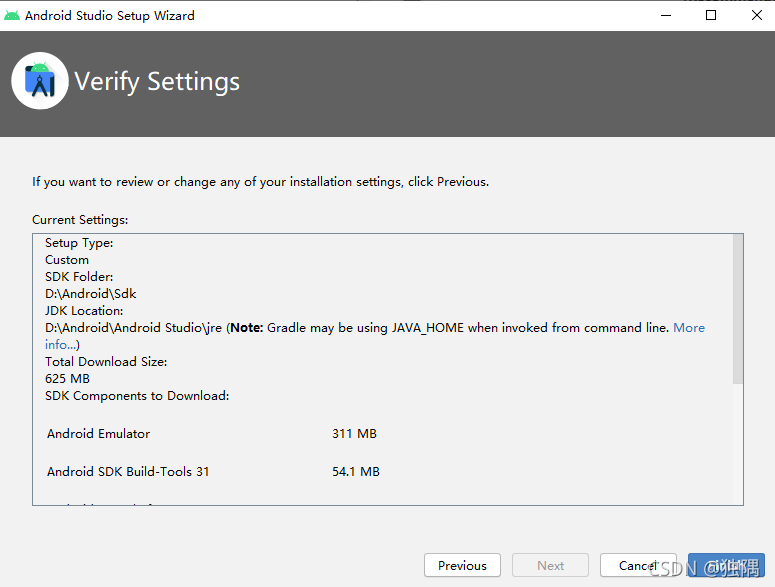
Task: Maximize the Setup Wizard window
Action: (x=711, y=15)
